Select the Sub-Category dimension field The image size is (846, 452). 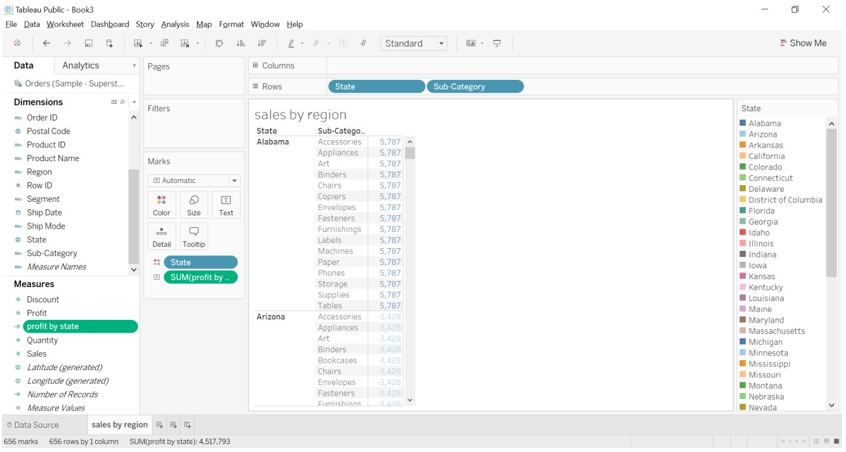pos(52,253)
